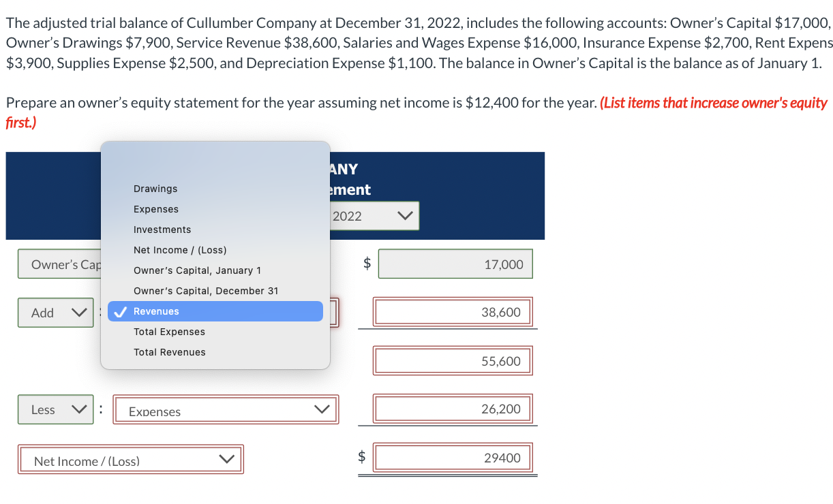Toggle the checkmark beside Revenues
The width and height of the screenshot is (833, 504).
pos(121,311)
